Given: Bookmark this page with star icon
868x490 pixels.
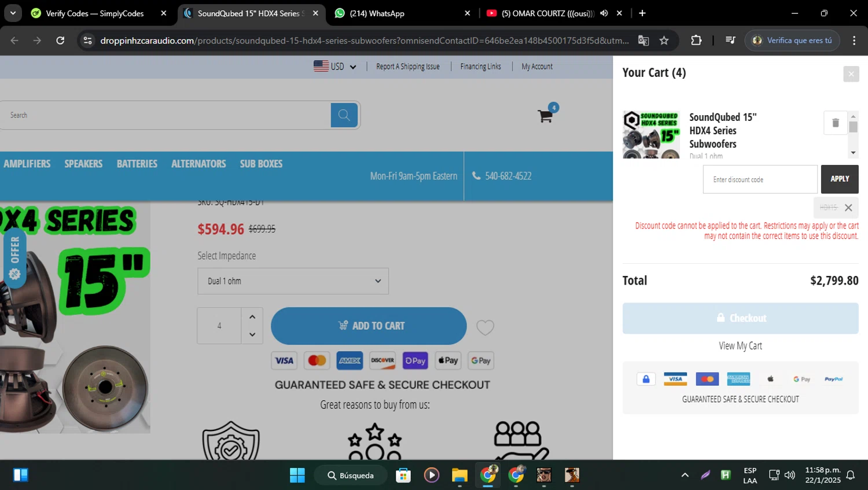Looking at the screenshot, I should [664, 40].
